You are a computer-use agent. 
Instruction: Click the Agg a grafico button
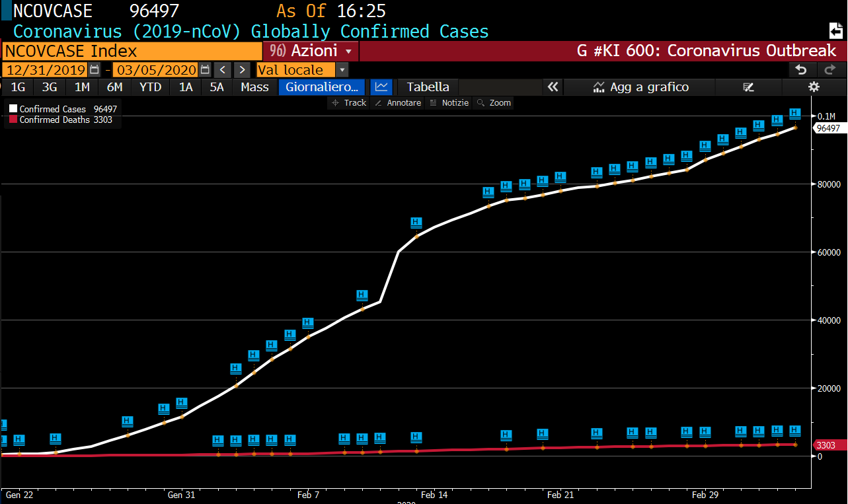point(640,87)
